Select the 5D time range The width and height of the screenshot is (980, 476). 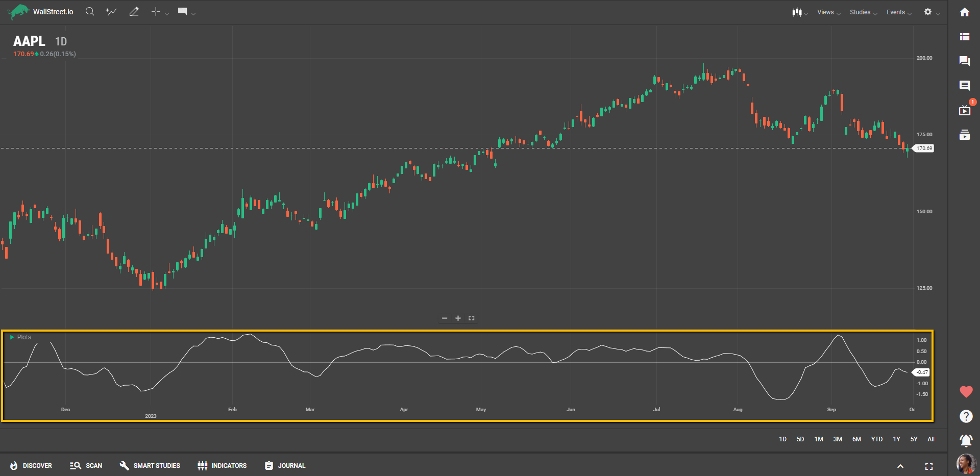click(800, 439)
